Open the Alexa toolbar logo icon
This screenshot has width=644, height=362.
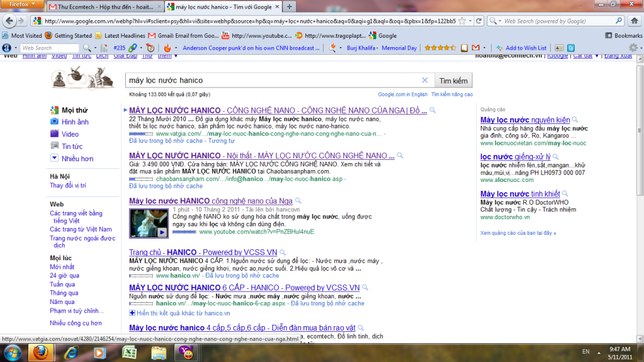point(6,48)
